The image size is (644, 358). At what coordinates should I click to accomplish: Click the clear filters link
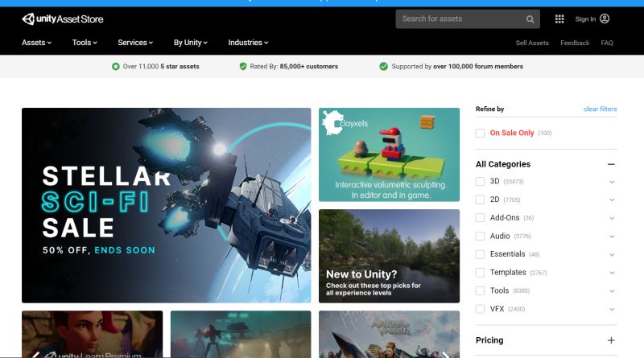tap(600, 109)
